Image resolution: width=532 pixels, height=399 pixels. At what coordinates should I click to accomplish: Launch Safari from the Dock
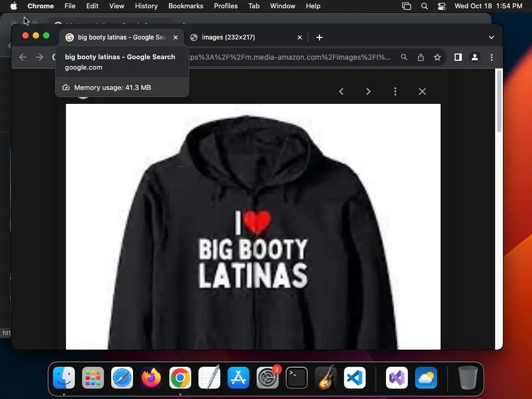(122, 378)
